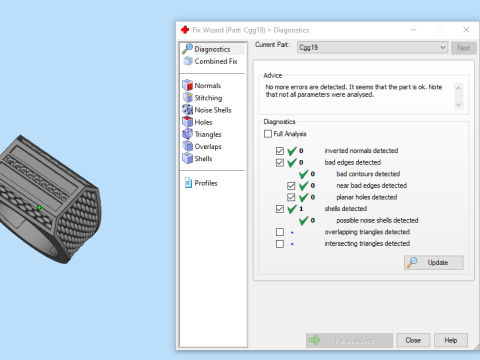This screenshot has height=360, width=480.
Task: Go to the Overlaps page
Action: [x=208, y=146]
